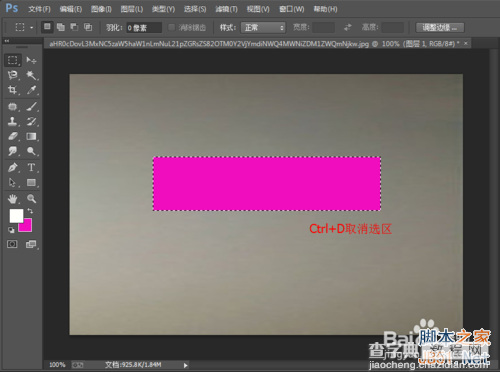Viewport: 500px width, 372px height.
Task: Toggle Quick Mask mode
Action: pos(12,244)
